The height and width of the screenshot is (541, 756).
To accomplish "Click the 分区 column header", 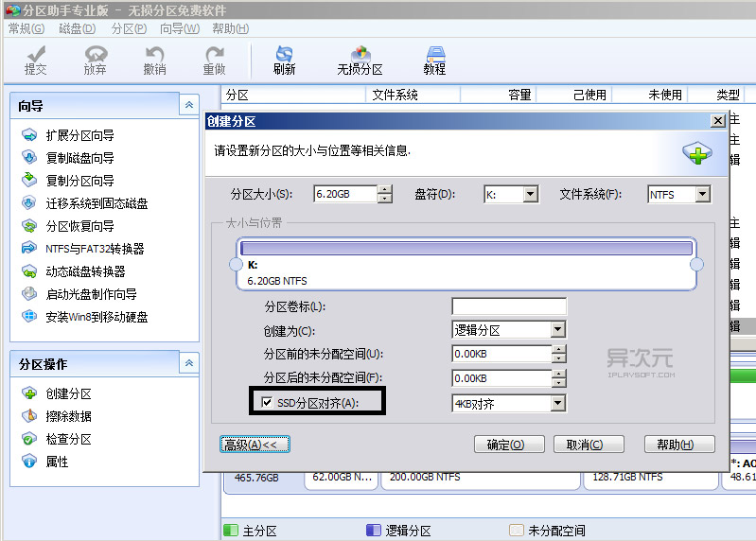I will point(293,95).
